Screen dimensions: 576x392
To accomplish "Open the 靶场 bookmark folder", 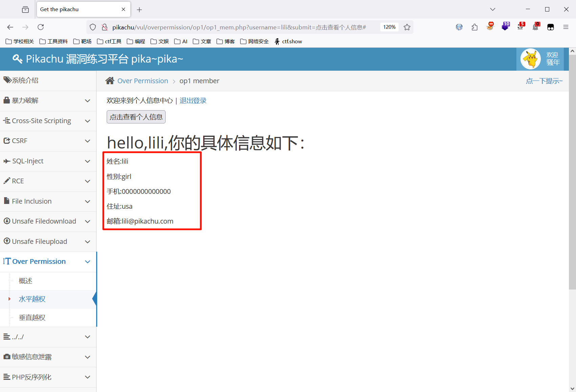I will point(82,41).
